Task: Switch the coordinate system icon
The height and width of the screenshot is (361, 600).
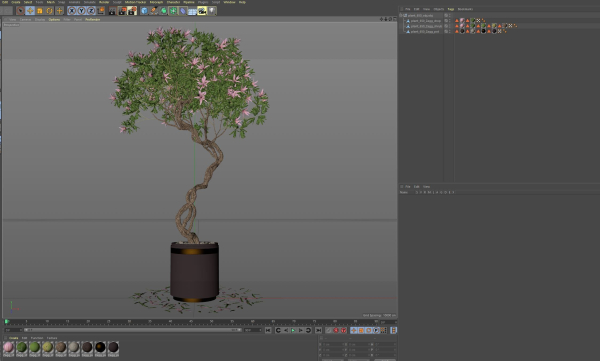Action: (x=101, y=11)
